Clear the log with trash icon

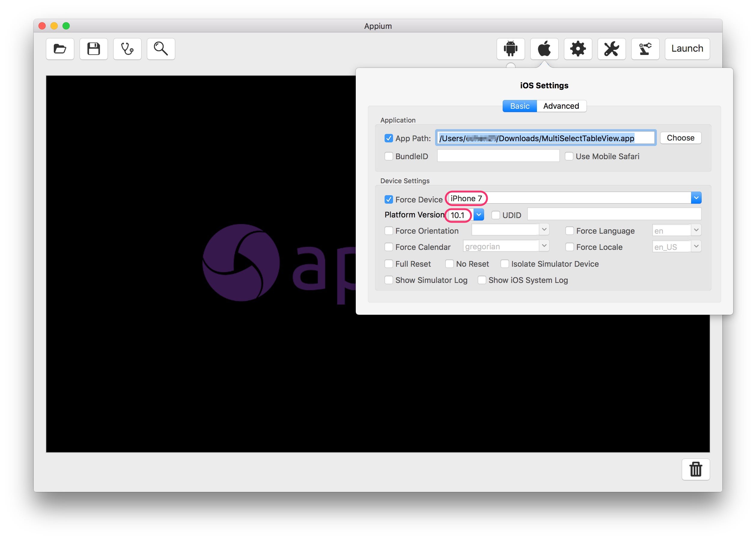[x=696, y=469]
